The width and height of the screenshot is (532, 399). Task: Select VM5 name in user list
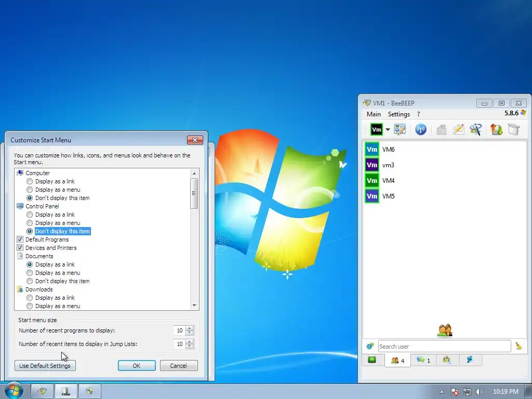pyautogui.click(x=389, y=196)
